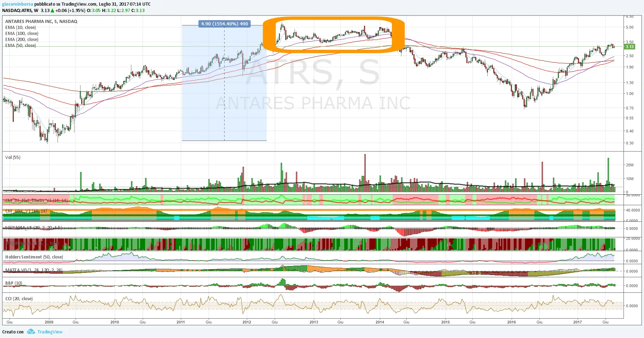Click the 5.00 price axis level
The image size is (644, 338).
630,27
